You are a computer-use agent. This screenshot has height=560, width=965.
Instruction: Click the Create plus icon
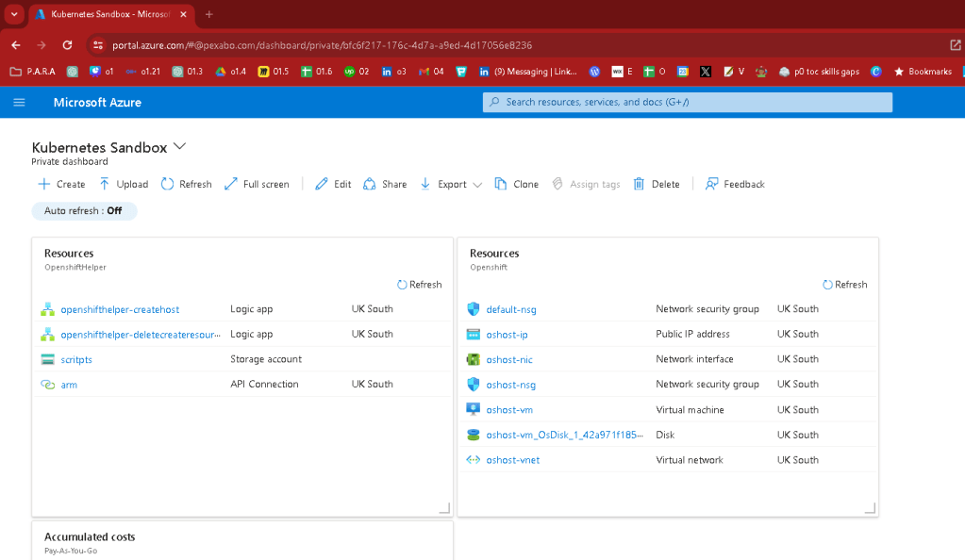click(x=43, y=184)
